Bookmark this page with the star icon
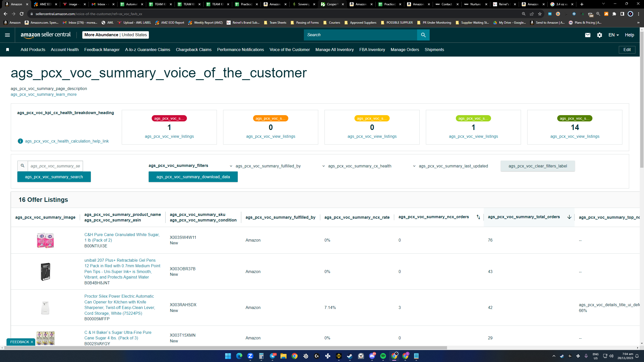 pyautogui.click(x=540, y=14)
